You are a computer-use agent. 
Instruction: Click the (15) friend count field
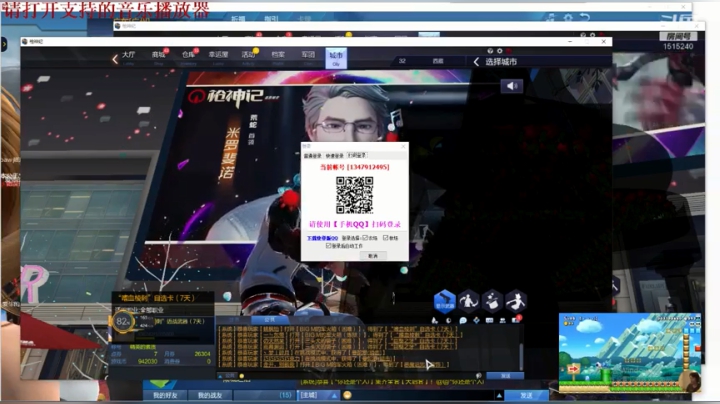(x=264, y=395)
